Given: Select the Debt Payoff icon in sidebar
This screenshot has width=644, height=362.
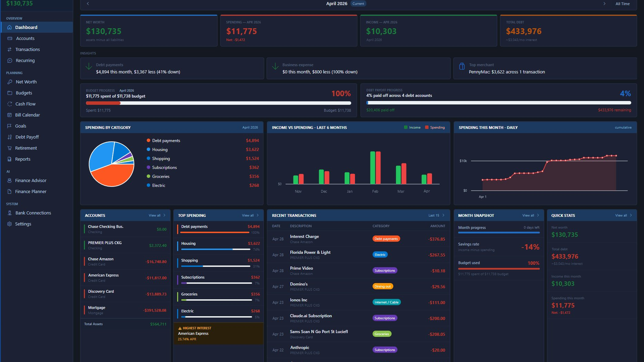Looking at the screenshot, I should 10,137.
